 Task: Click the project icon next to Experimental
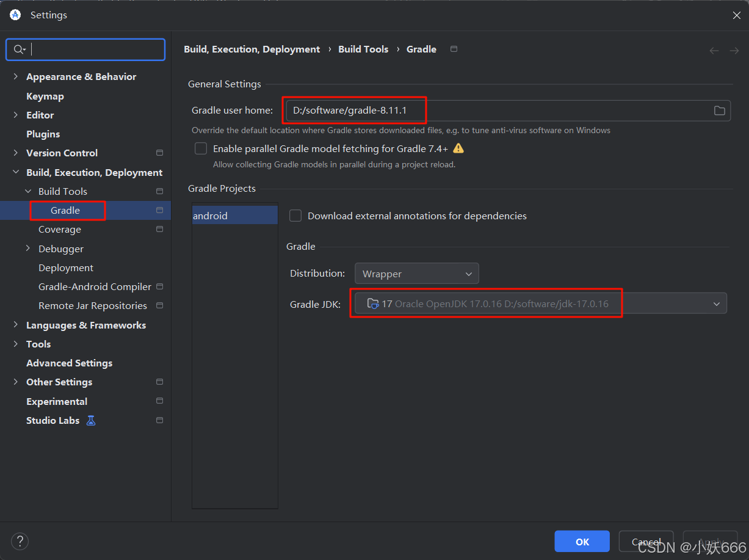click(159, 401)
